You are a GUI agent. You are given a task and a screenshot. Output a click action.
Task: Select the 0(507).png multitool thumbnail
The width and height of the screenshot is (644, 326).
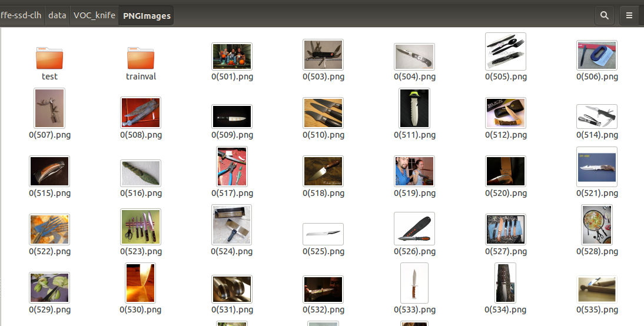pos(49,108)
